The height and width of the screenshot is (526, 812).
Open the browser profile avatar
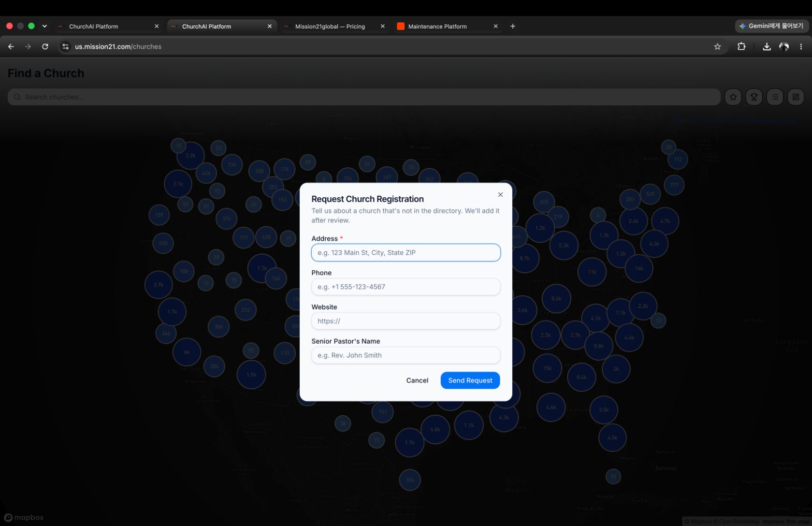(784, 46)
